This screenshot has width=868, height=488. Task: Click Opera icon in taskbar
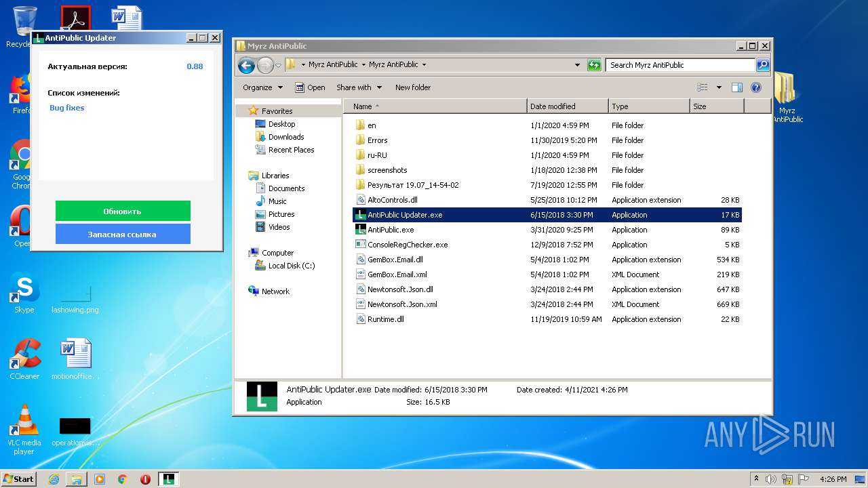[145, 479]
